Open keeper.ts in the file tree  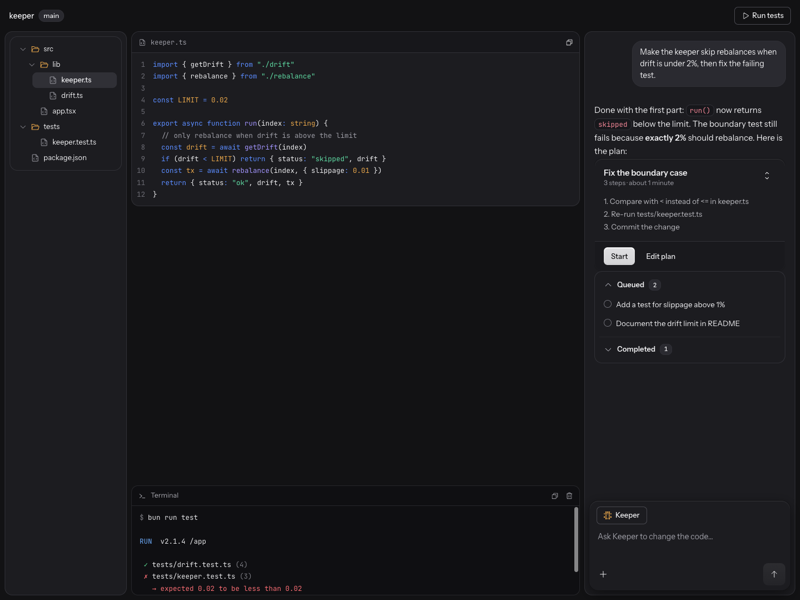pos(74,80)
